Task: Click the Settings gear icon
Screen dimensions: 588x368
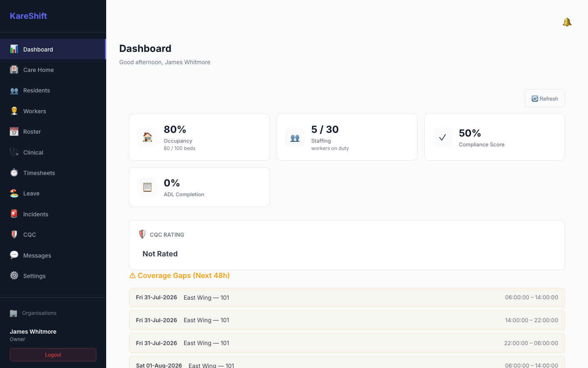Action: 14,276
